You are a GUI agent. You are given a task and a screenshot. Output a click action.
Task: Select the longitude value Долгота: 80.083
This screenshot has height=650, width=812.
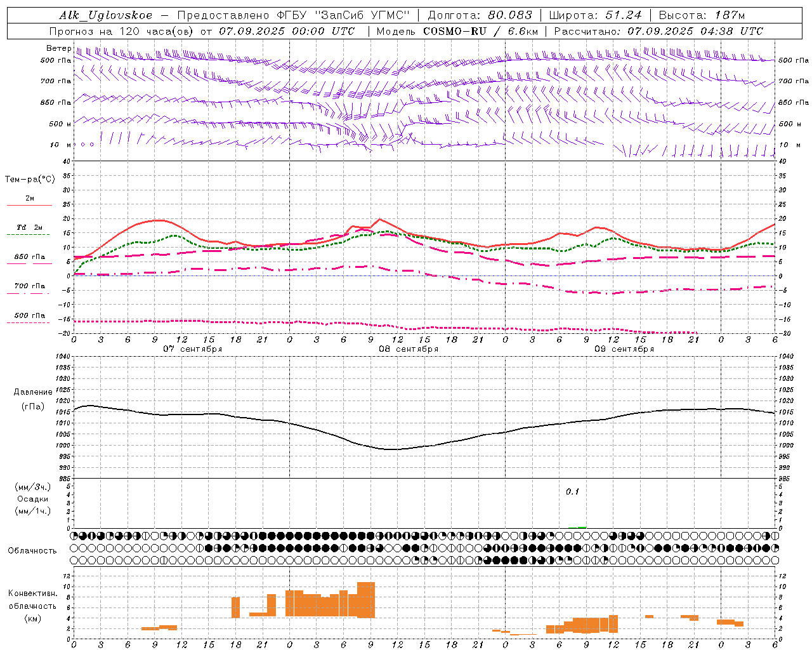[481, 15]
